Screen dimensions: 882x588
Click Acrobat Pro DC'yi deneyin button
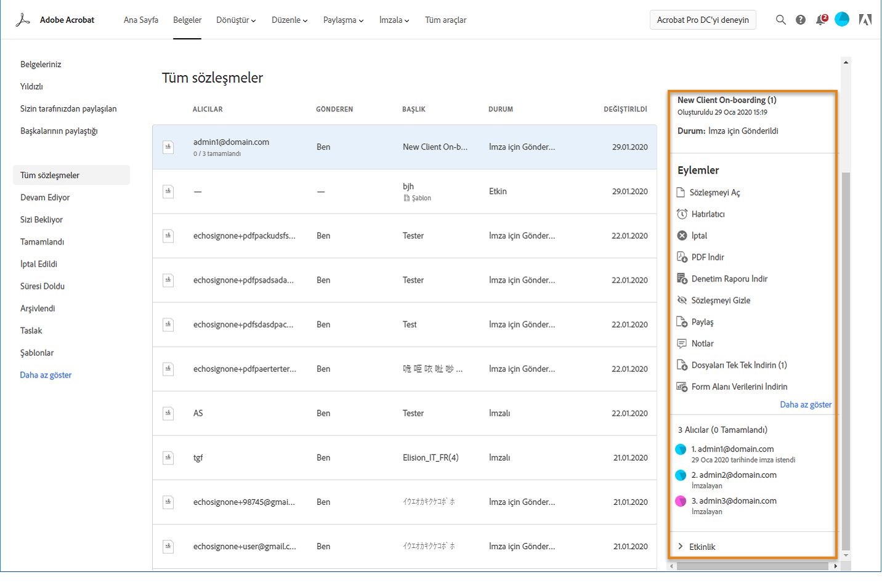pos(703,20)
